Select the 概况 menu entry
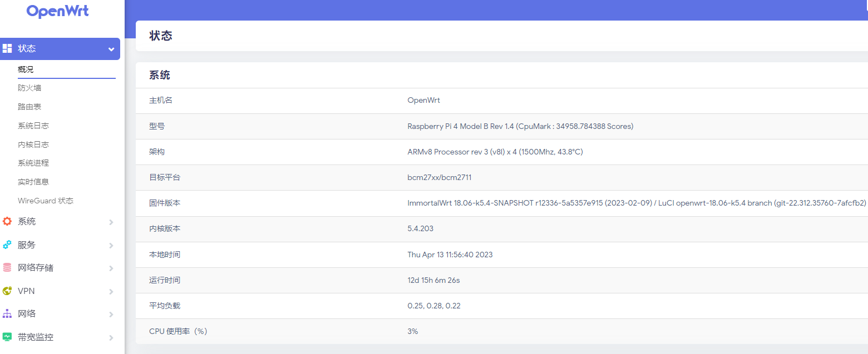This screenshot has width=868, height=354. click(25, 69)
